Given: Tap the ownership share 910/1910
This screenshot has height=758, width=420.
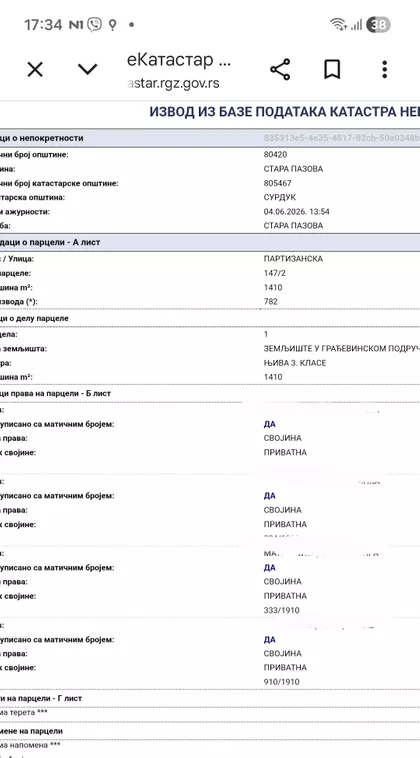Looking at the screenshot, I should pos(282,682).
